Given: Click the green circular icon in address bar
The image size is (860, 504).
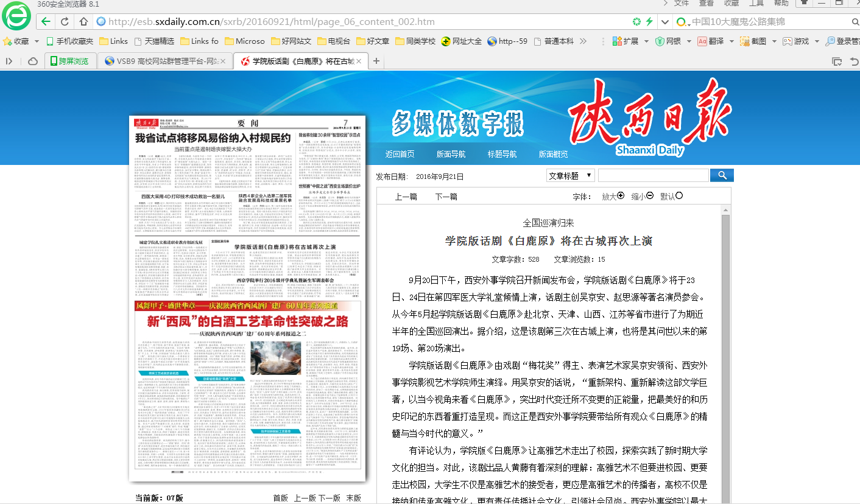Looking at the screenshot, I should [x=636, y=22].
